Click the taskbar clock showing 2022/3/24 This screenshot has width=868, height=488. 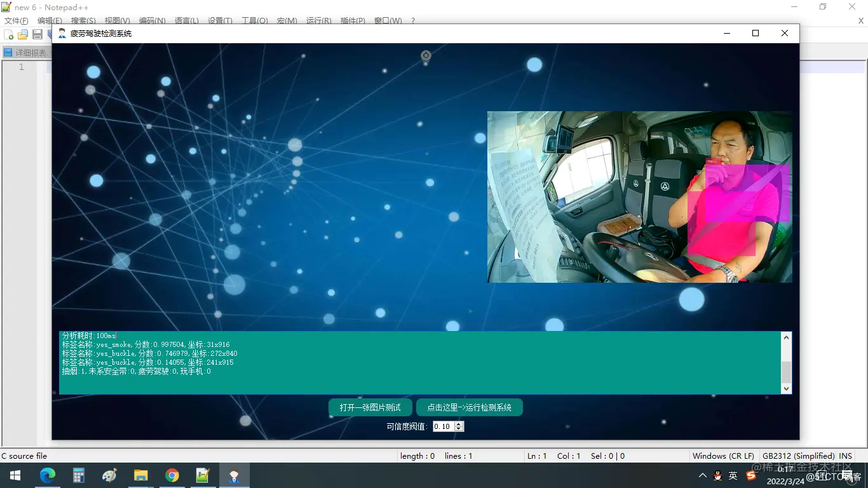pos(787,475)
